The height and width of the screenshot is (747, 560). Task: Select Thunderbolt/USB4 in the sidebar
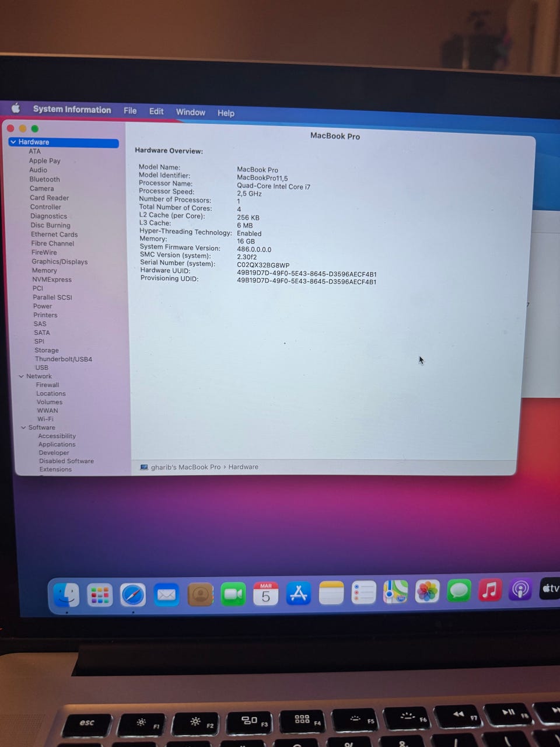coord(63,359)
